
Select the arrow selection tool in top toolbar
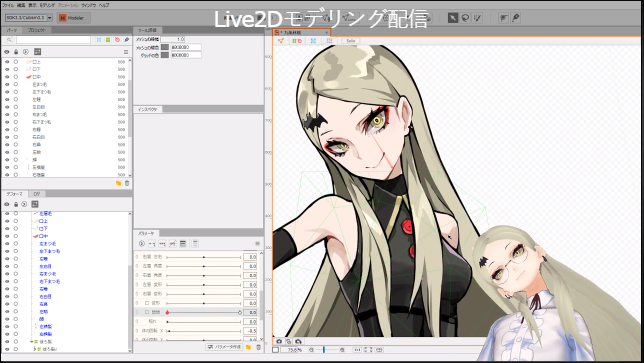(453, 18)
